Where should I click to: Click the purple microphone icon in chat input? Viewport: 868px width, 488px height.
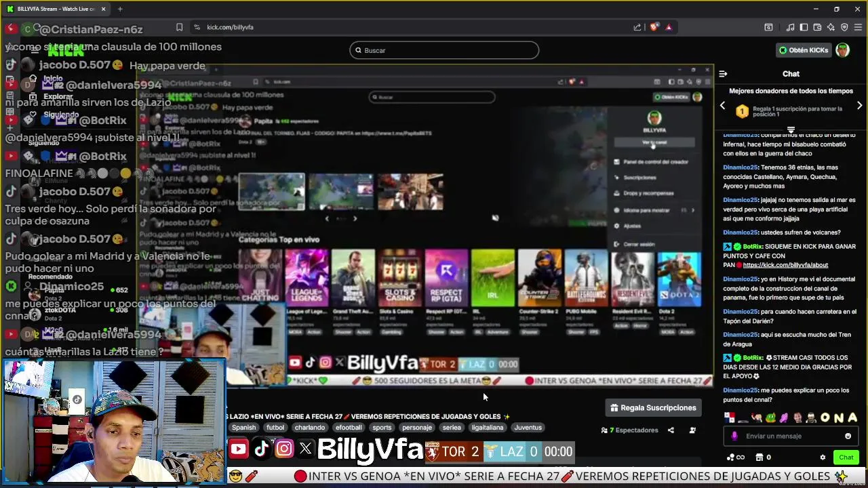(x=734, y=436)
